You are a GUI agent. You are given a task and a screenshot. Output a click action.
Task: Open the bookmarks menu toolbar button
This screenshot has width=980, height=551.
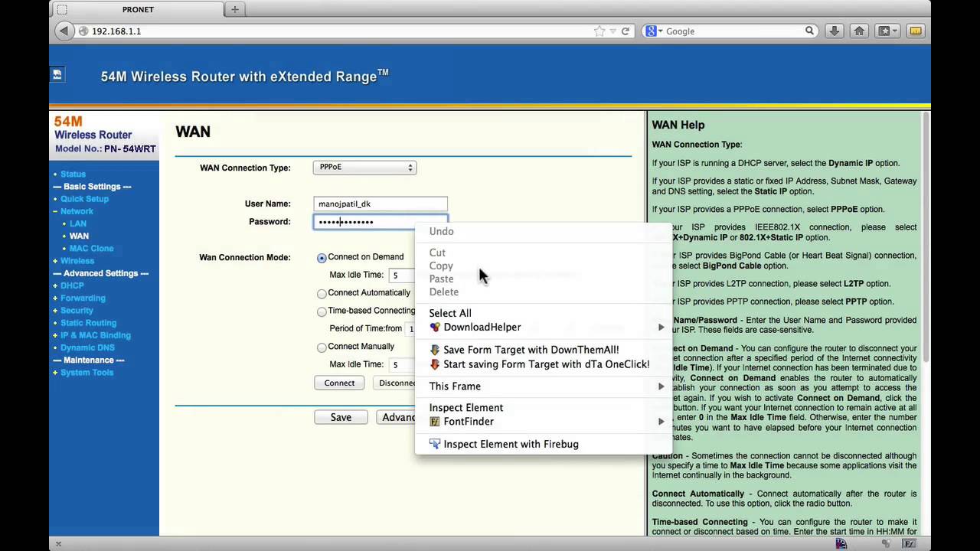click(888, 31)
